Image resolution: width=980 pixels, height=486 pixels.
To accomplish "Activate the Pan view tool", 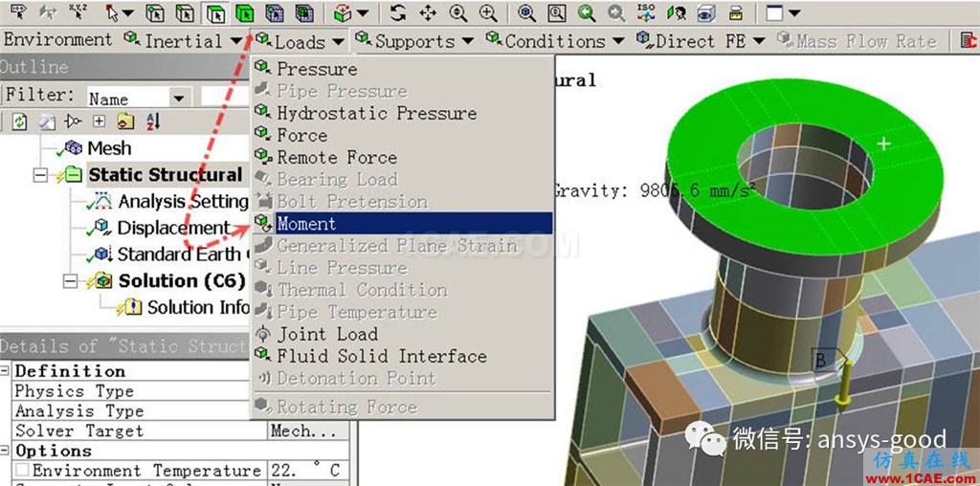I will (428, 12).
